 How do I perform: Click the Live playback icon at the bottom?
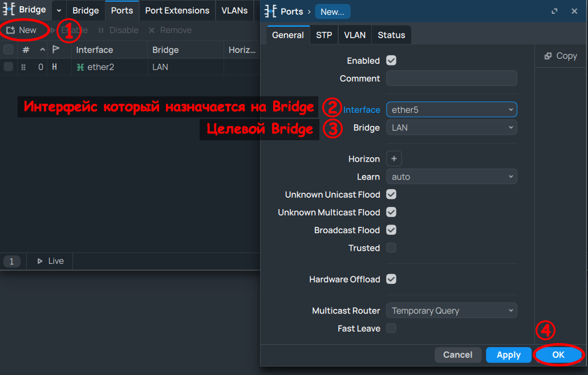coord(40,260)
